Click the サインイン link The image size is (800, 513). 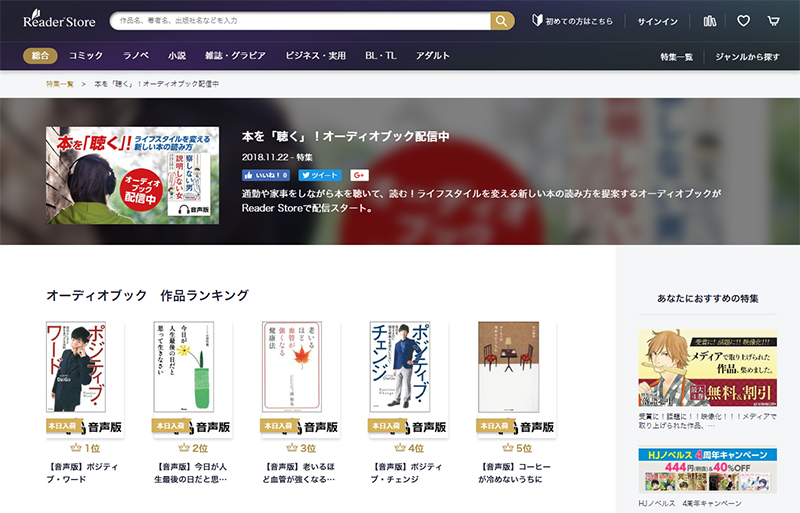658,21
